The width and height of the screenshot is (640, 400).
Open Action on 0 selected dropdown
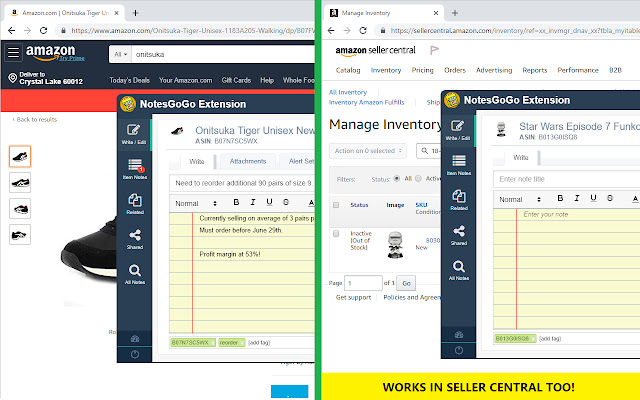368,151
